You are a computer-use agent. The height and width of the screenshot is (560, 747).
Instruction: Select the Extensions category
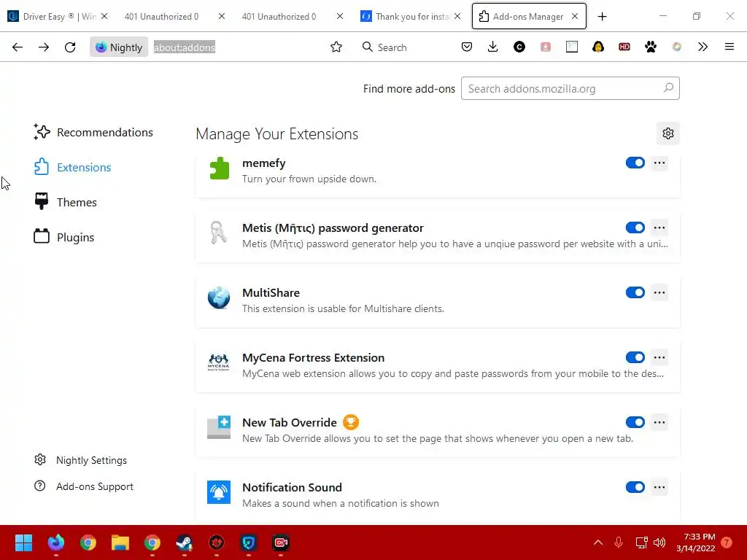pos(73,167)
